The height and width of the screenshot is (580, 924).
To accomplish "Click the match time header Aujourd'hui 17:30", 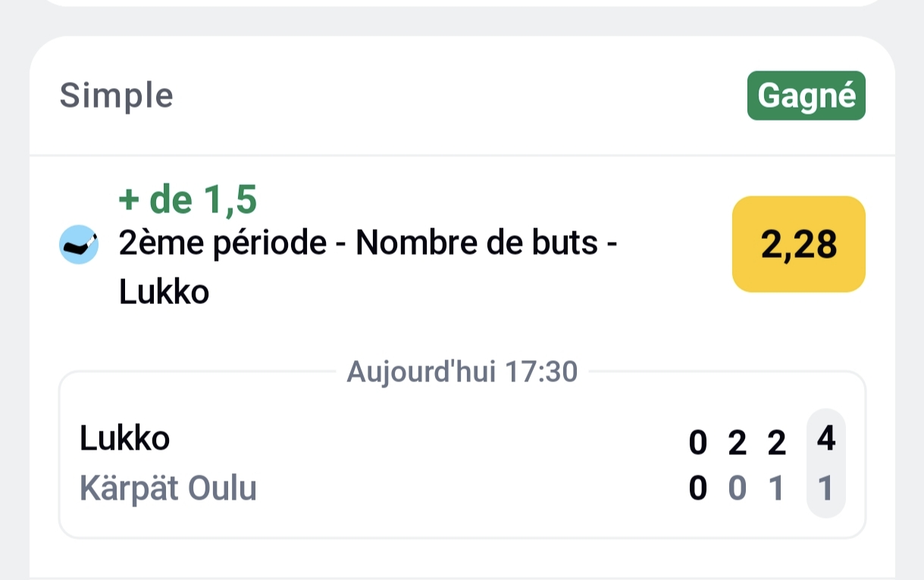I will 462,371.
